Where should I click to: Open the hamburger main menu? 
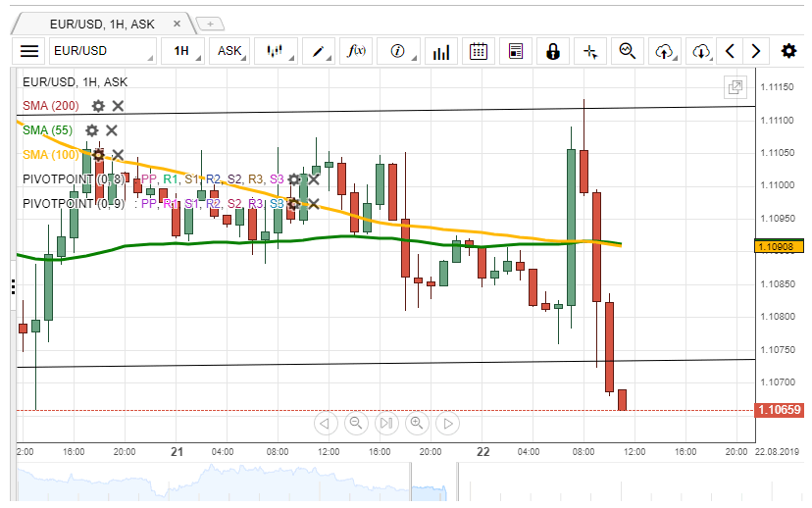pos(29,51)
